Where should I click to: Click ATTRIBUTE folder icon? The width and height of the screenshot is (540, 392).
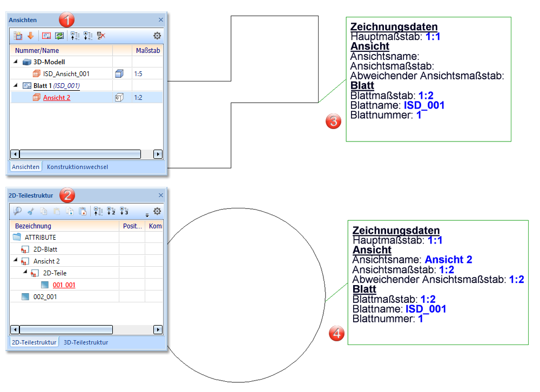click(17, 237)
